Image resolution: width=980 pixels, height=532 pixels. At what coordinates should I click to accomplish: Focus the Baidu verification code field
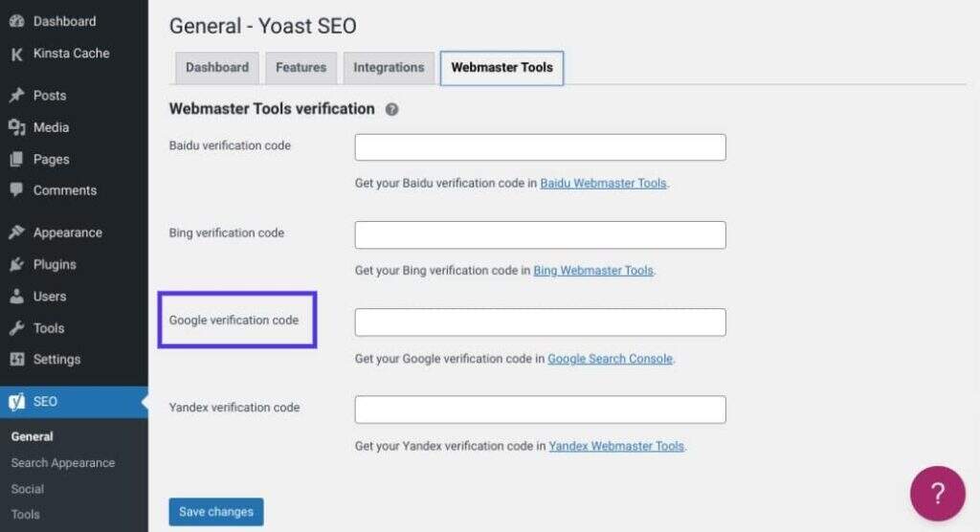click(540, 147)
